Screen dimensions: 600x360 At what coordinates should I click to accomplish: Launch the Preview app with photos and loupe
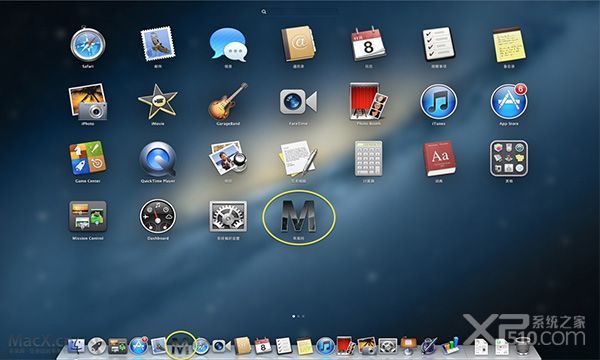pos(228,158)
